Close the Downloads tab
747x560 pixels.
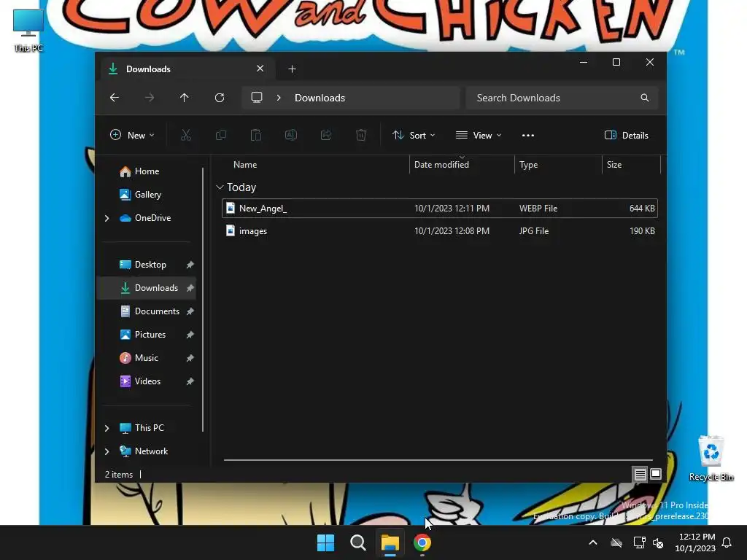260,69
